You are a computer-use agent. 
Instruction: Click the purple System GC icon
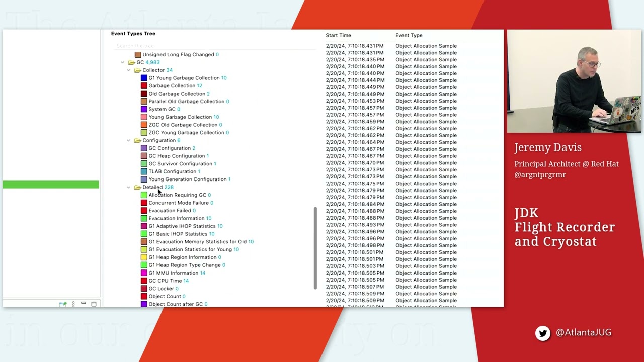tap(144, 109)
